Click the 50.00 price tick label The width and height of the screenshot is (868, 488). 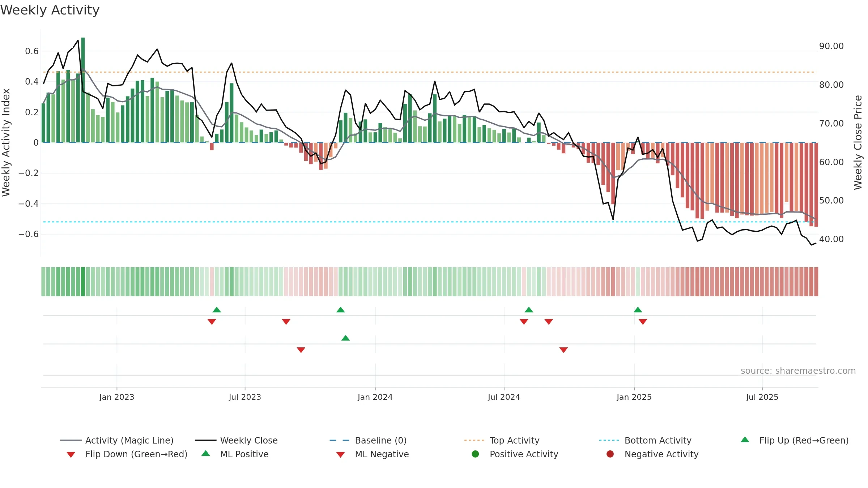pos(831,201)
